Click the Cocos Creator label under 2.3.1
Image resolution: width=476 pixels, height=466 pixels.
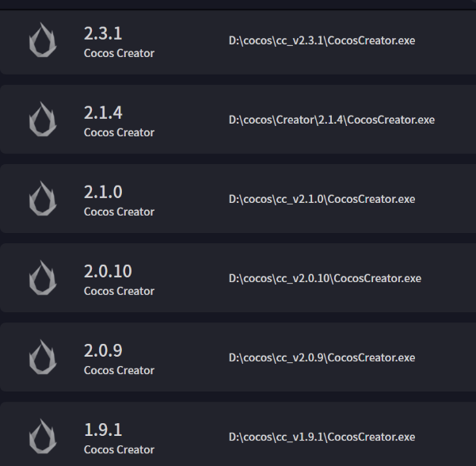tap(119, 53)
